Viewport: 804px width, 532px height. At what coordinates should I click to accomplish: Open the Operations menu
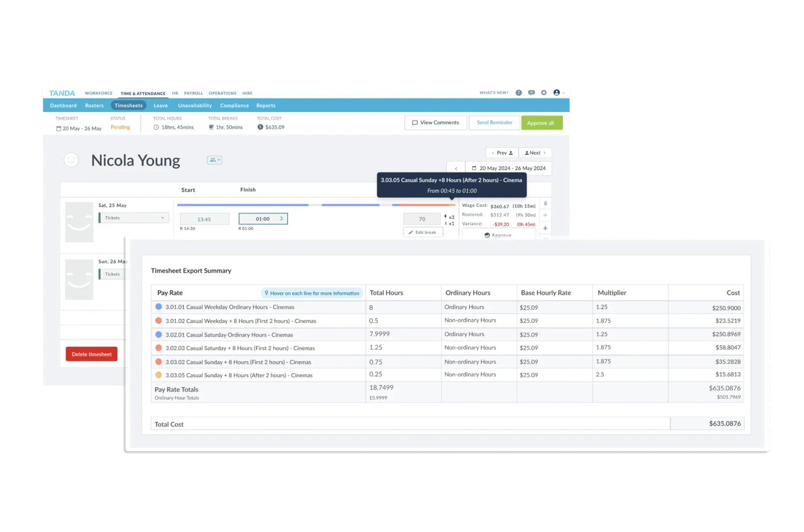tap(222, 93)
